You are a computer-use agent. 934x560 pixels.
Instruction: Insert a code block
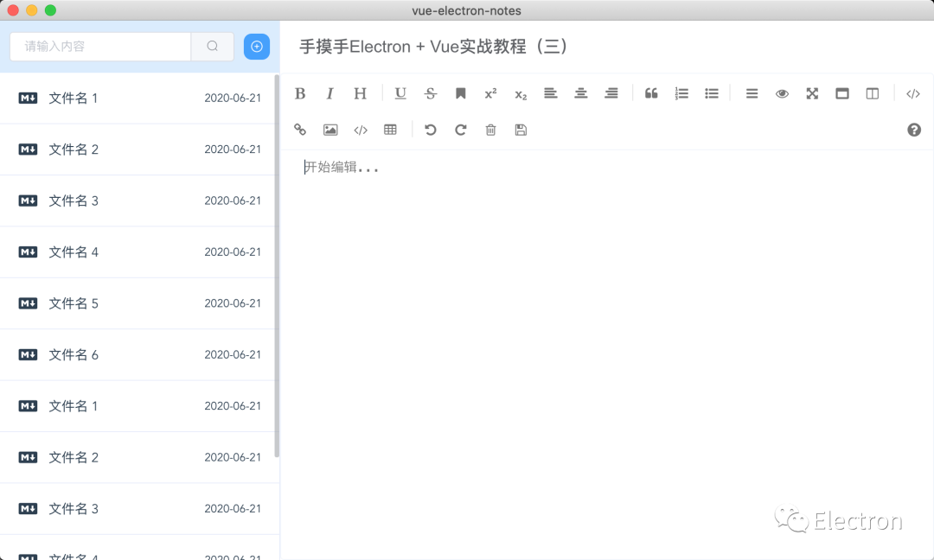(361, 130)
